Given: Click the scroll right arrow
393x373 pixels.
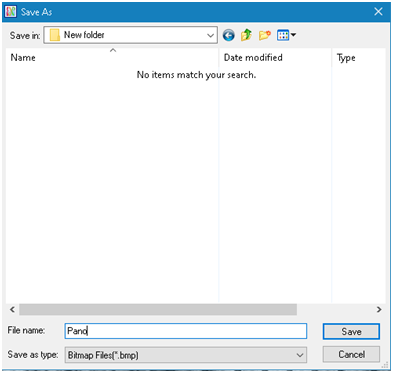Looking at the screenshot, I should [x=379, y=309].
